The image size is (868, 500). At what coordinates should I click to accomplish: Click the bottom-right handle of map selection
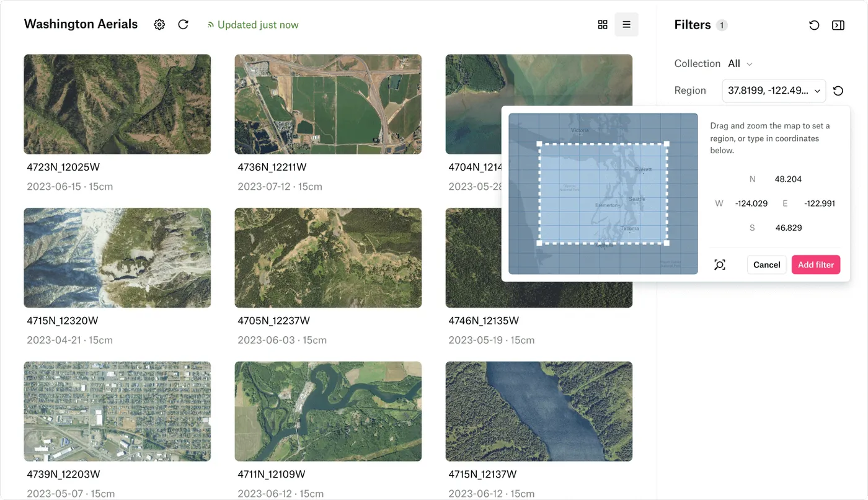coord(666,243)
